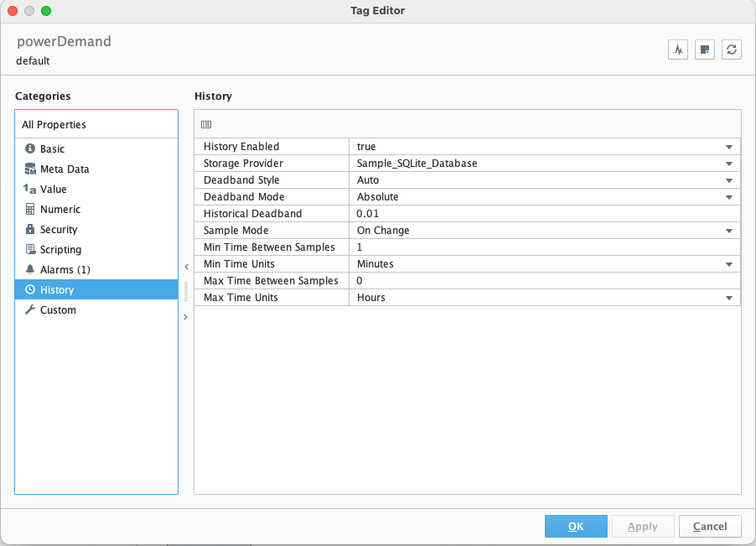Click the Historical Deadband value field

543,214
